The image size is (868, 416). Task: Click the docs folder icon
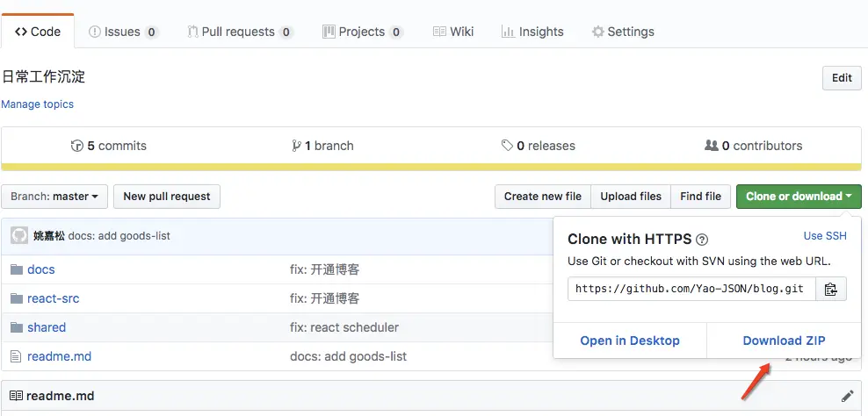pyautogui.click(x=16, y=269)
